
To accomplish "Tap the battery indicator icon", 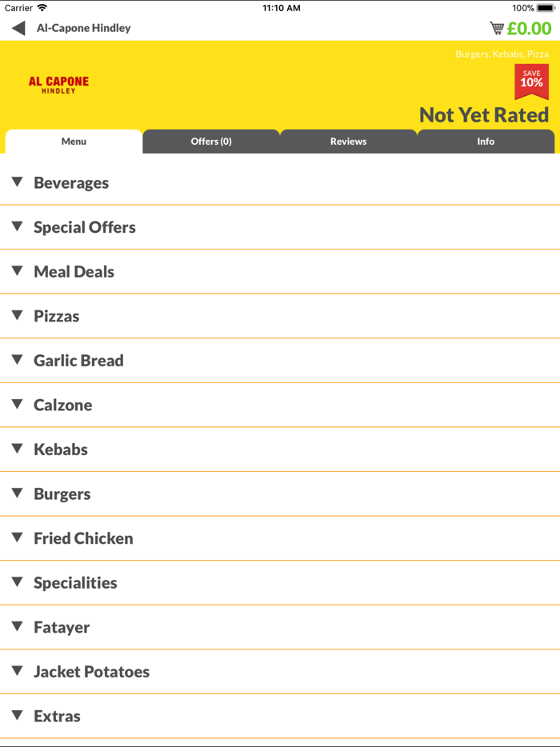I will coord(546,8).
